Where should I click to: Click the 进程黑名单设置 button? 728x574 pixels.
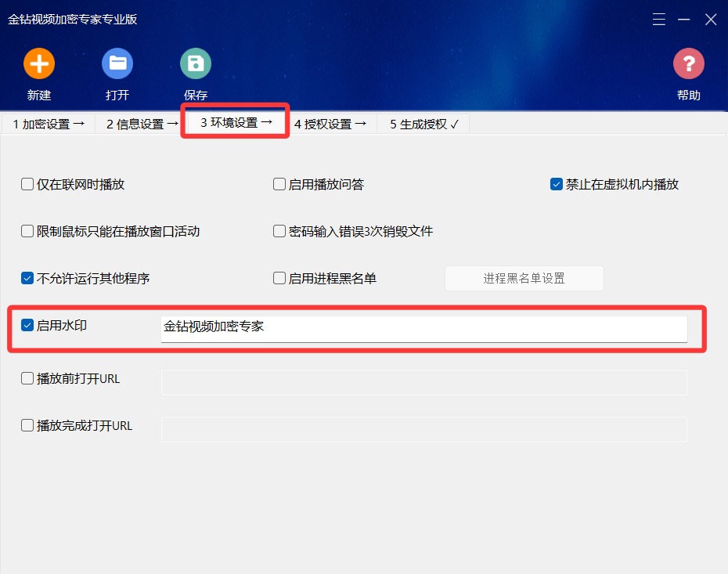click(x=524, y=278)
